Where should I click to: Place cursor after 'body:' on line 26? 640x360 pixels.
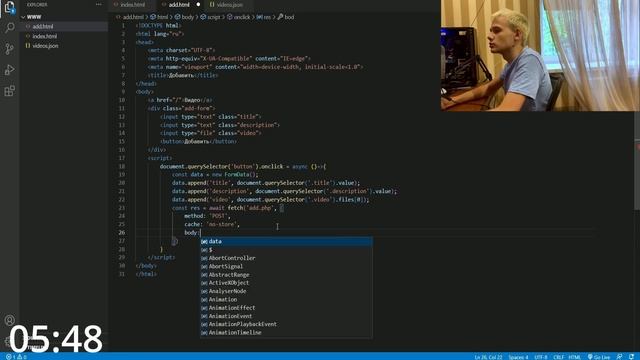200,233
